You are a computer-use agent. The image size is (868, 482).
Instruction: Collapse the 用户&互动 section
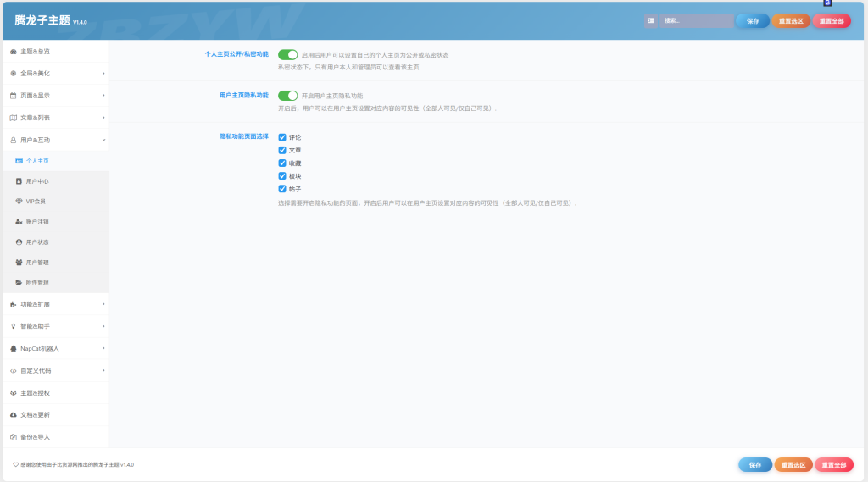coord(56,140)
